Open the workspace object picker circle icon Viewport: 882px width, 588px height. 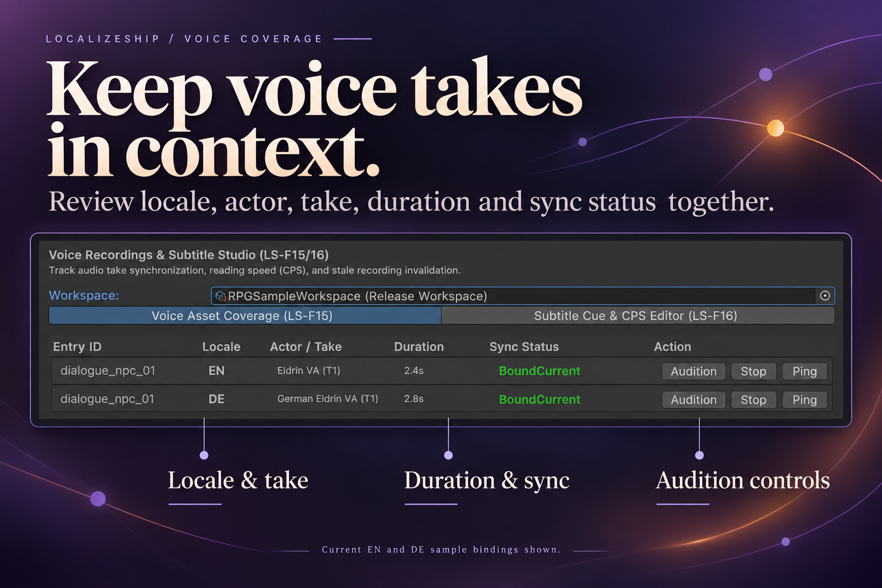825,296
